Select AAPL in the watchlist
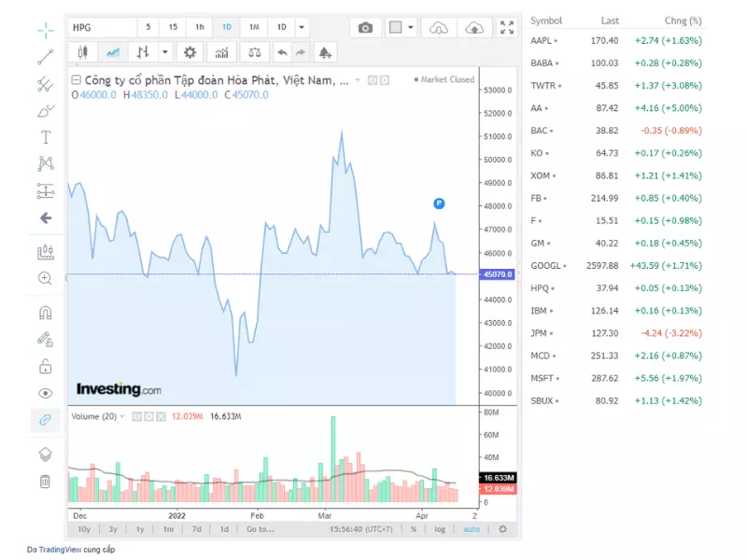The height and width of the screenshot is (560, 747). (x=616, y=40)
